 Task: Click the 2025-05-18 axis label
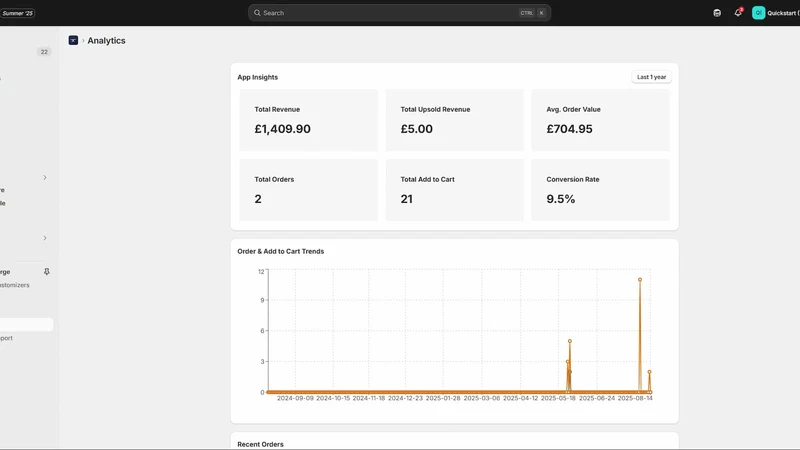pyautogui.click(x=558, y=398)
